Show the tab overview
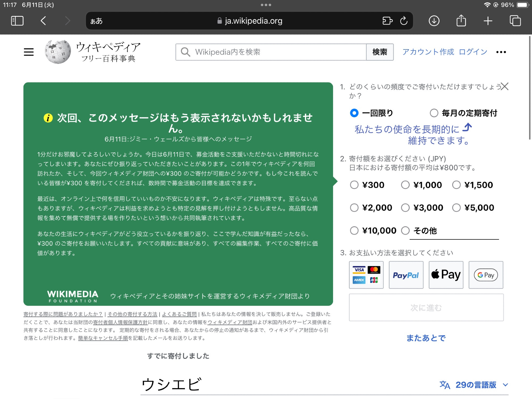 (x=515, y=21)
